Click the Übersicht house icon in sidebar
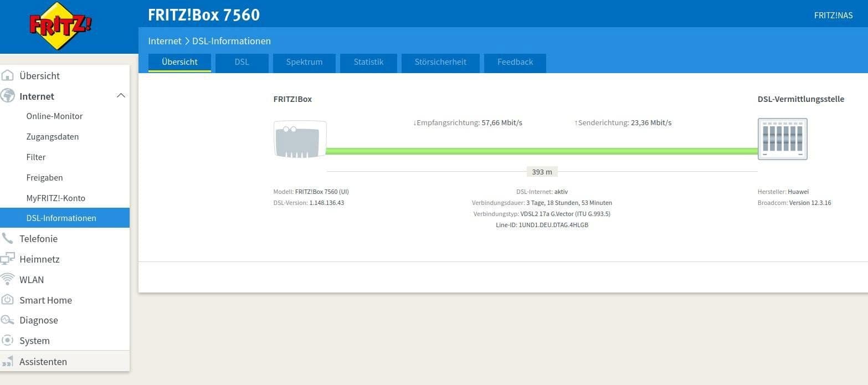 pos(8,76)
